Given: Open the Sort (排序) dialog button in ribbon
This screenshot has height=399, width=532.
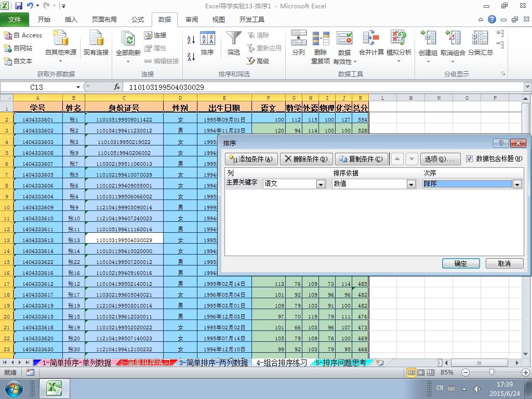Looking at the screenshot, I should point(207,44).
